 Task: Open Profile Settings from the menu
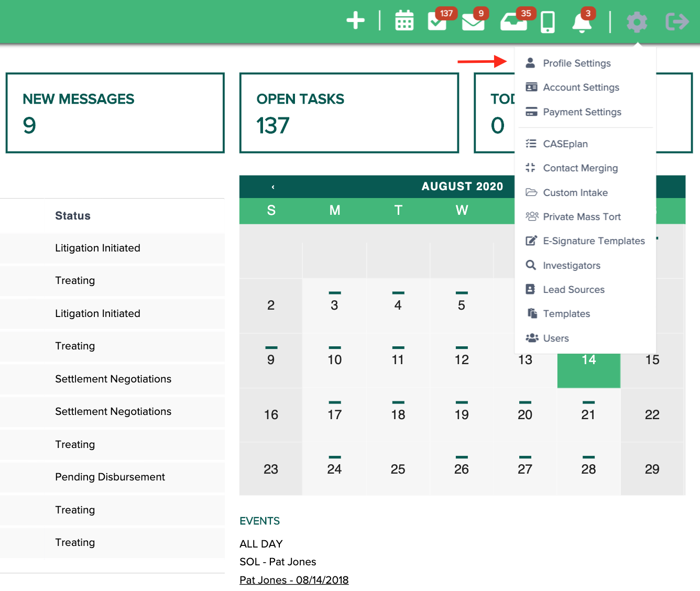(x=577, y=63)
